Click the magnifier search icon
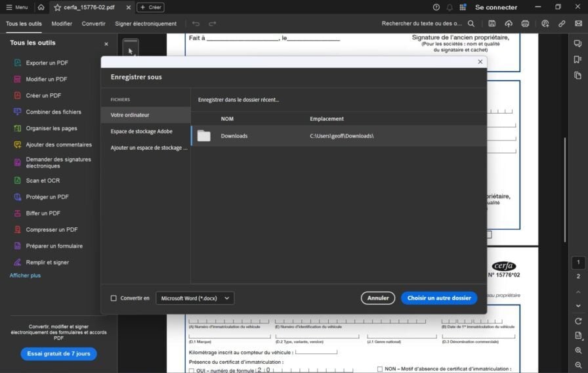 [471, 24]
